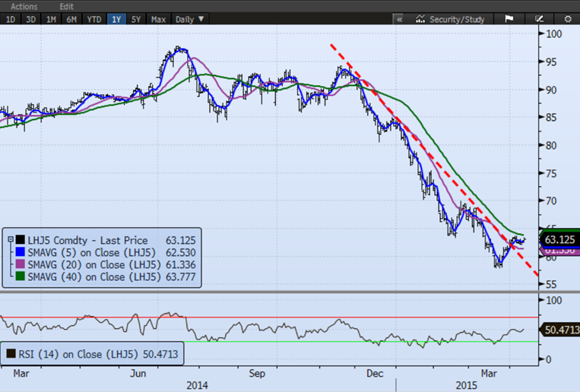Open chart settings gear icon
Viewport: 580px width, 392px height.
pos(567,19)
